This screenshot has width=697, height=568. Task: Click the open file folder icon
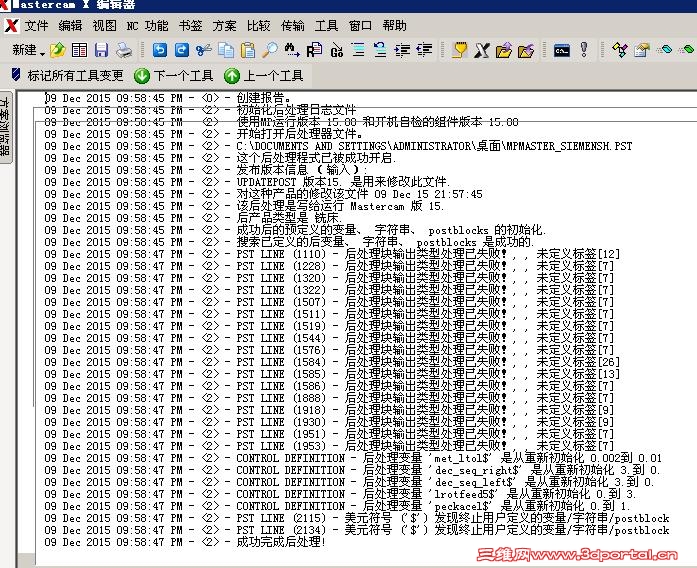[58, 50]
